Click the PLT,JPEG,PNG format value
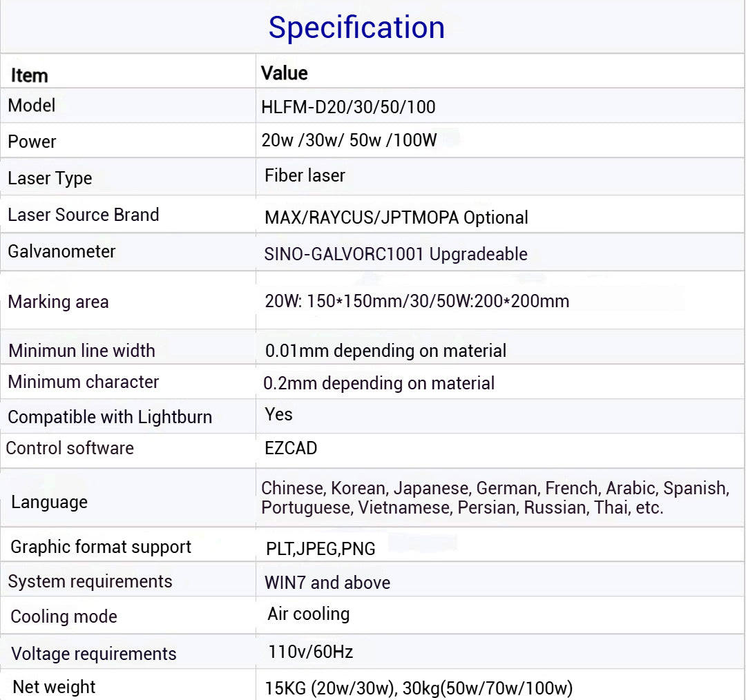746x700 pixels. point(321,549)
